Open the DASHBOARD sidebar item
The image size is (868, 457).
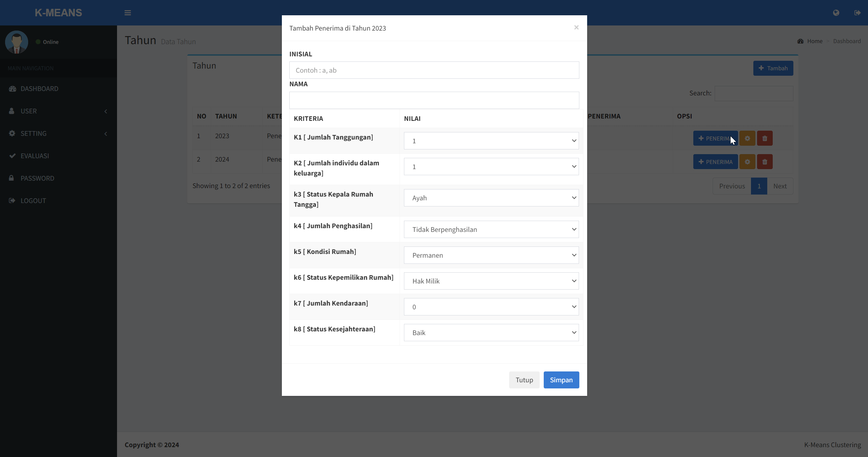[39, 89]
